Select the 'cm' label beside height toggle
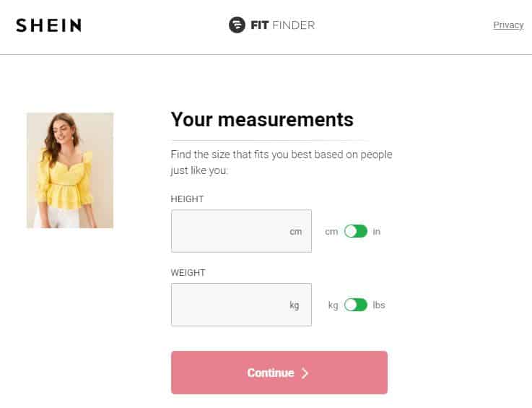Image resolution: width=532 pixels, height=408 pixels. [x=331, y=232]
